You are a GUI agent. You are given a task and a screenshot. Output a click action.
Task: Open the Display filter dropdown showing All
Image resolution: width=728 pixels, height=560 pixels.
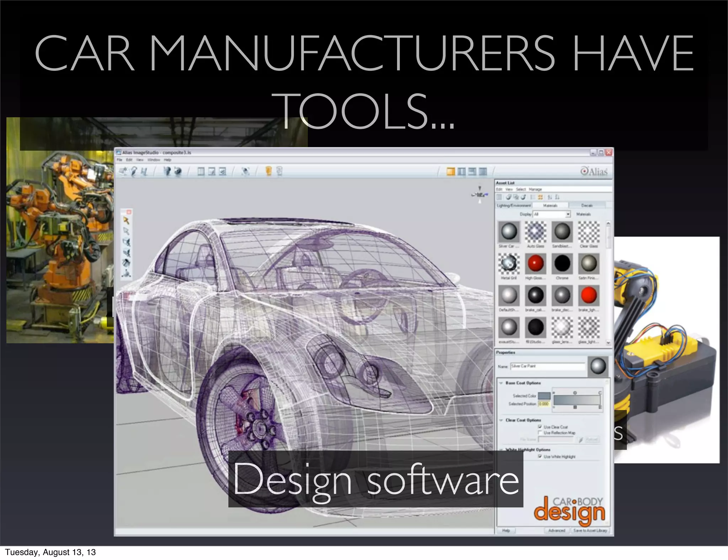(x=551, y=214)
